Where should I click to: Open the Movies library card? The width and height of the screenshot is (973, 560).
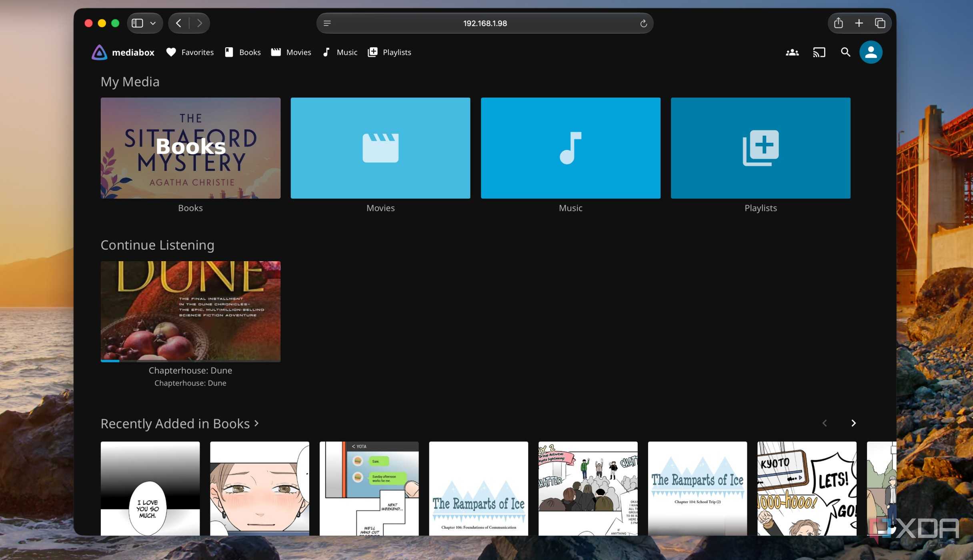coord(380,148)
